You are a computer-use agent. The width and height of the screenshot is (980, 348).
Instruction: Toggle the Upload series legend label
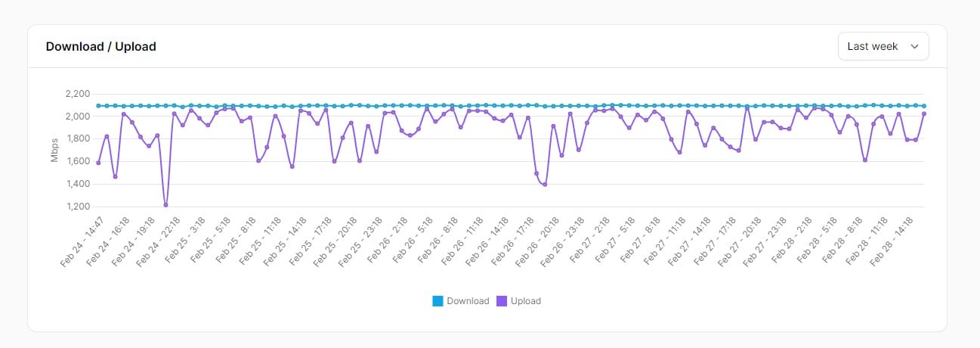[526, 301]
